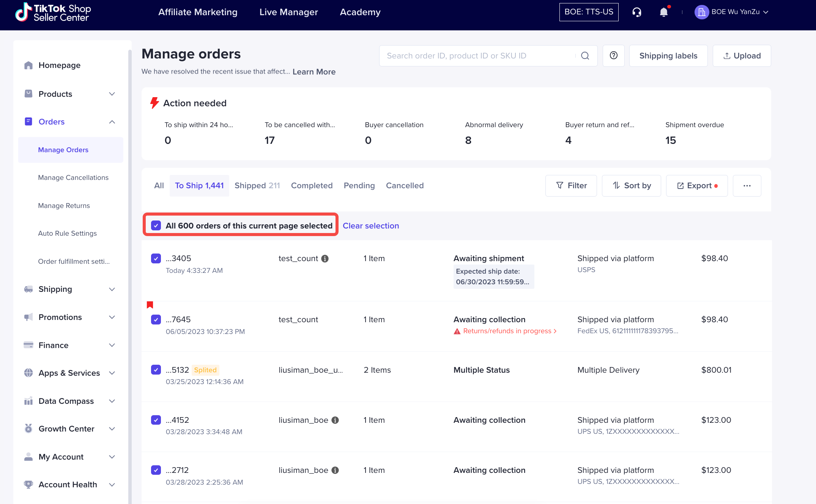Screen dimensions: 816x504
Task: Open the account dropdown chevron in the header
Action: pyautogui.click(x=766, y=12)
